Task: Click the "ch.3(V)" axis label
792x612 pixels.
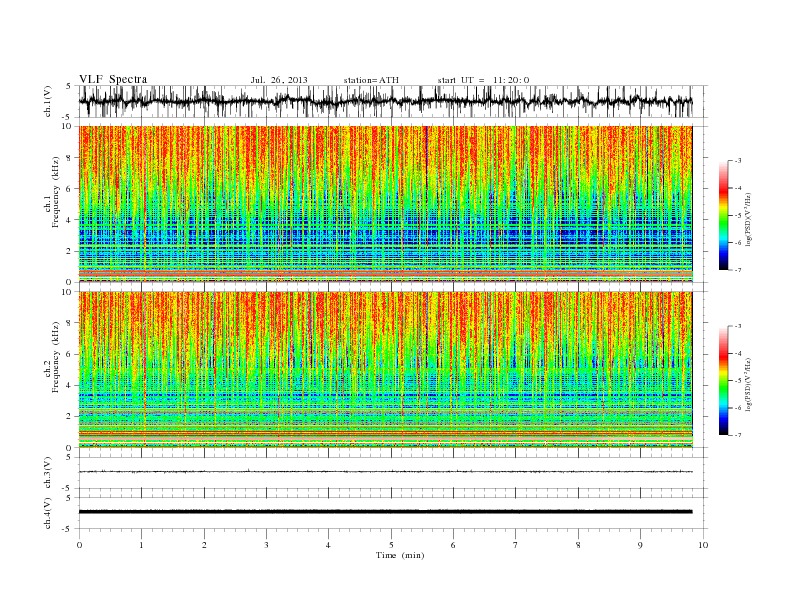Action: [x=47, y=472]
